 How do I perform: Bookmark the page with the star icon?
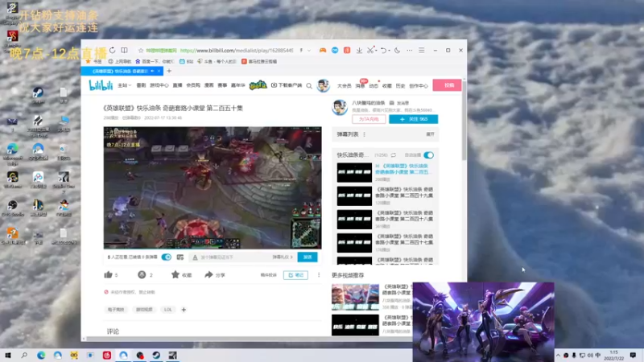[141, 51]
